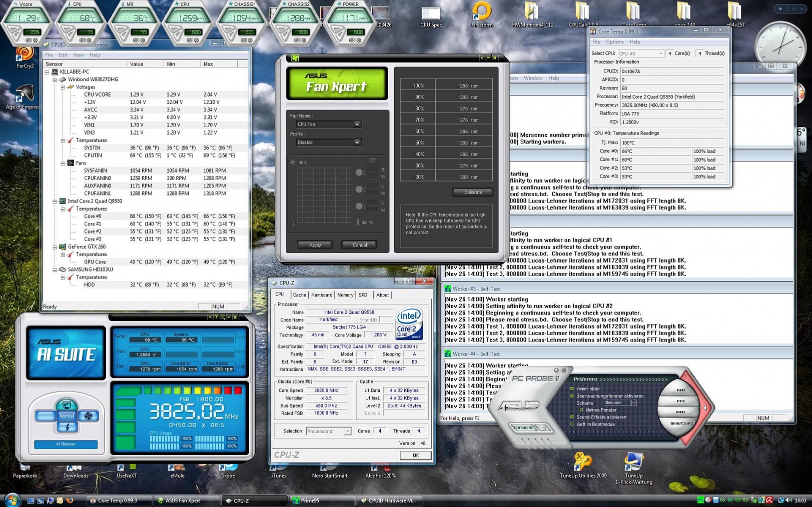The image size is (812, 507).
Task: Click Cancel in Fan Xpert
Action: point(360,245)
